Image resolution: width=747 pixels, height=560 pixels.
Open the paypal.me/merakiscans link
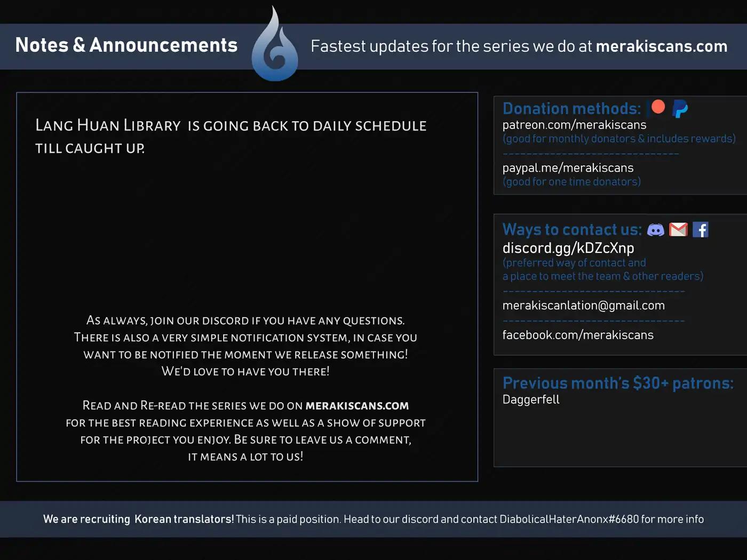pos(568,168)
